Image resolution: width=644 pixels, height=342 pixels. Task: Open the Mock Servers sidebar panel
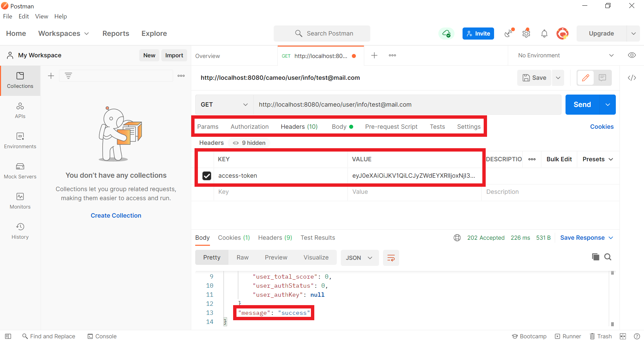pyautogui.click(x=20, y=171)
